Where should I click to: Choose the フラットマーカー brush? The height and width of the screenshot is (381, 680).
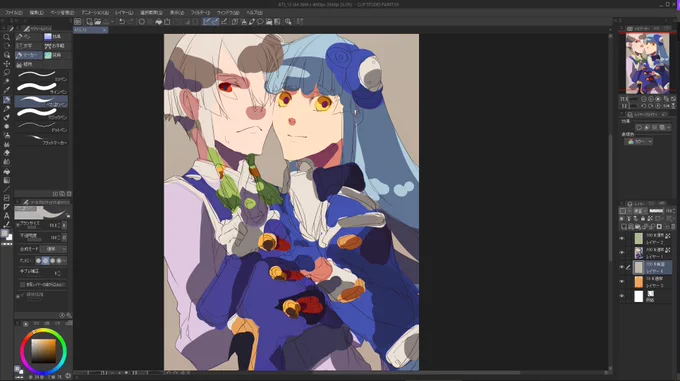(42, 139)
